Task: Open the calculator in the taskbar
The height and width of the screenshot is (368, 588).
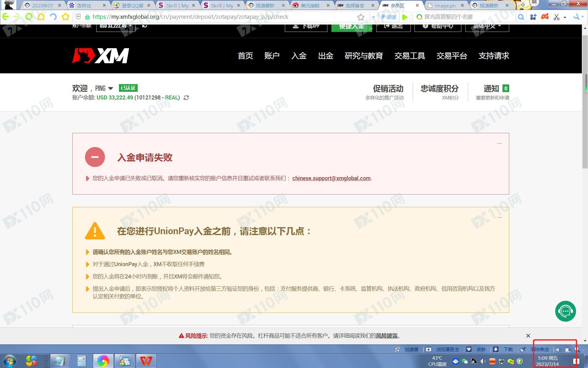Action: 81,361
